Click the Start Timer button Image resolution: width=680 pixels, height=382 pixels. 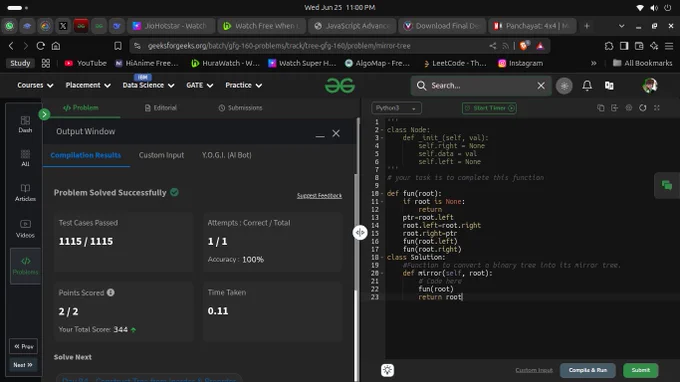pos(489,108)
